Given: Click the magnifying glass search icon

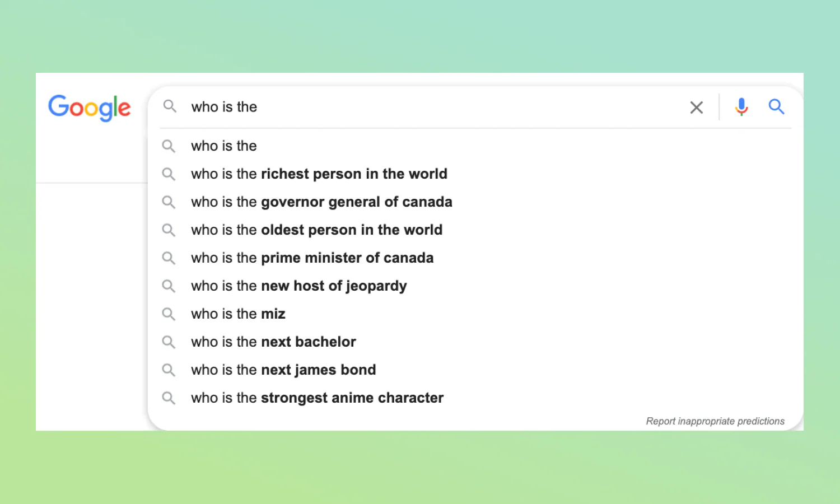Looking at the screenshot, I should pyautogui.click(x=776, y=106).
